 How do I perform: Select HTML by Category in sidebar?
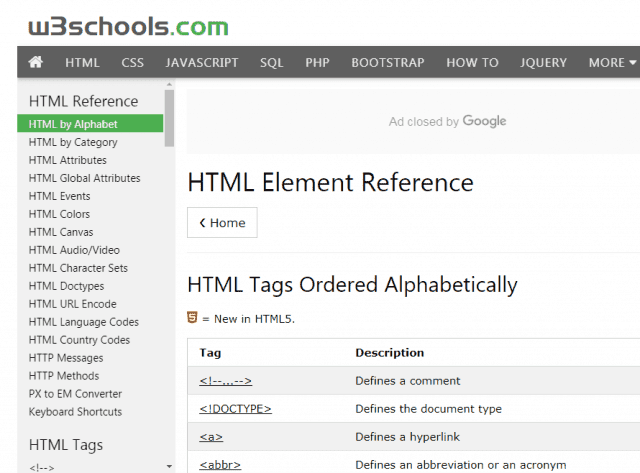pos(73,142)
